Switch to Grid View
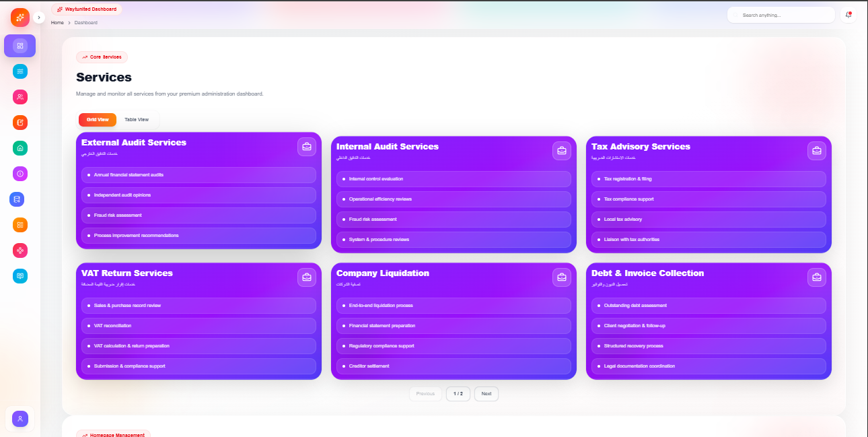Viewport: 868px width, 437px height. tap(98, 119)
